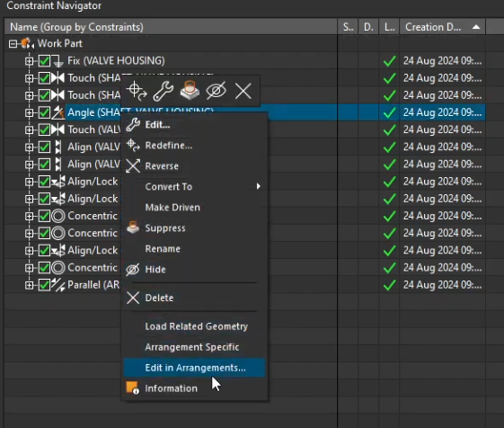
Task: Uncheck the last Concentric checkbox
Action: point(44,268)
